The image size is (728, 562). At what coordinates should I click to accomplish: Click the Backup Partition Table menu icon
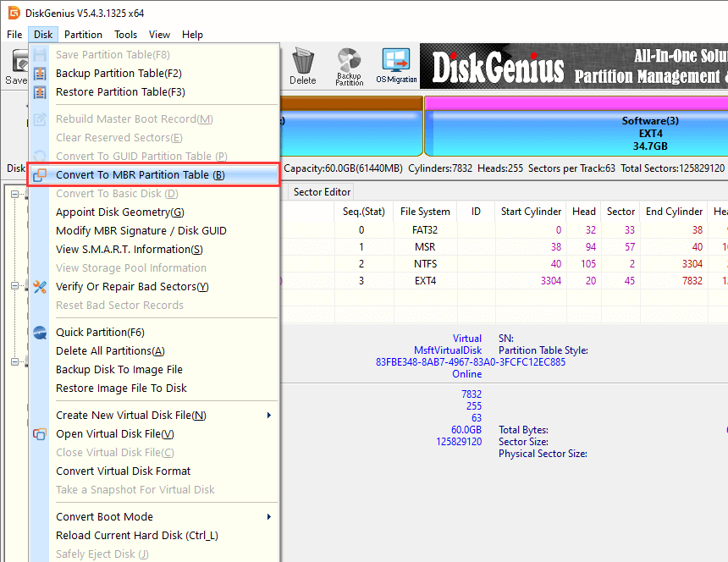pyautogui.click(x=40, y=74)
